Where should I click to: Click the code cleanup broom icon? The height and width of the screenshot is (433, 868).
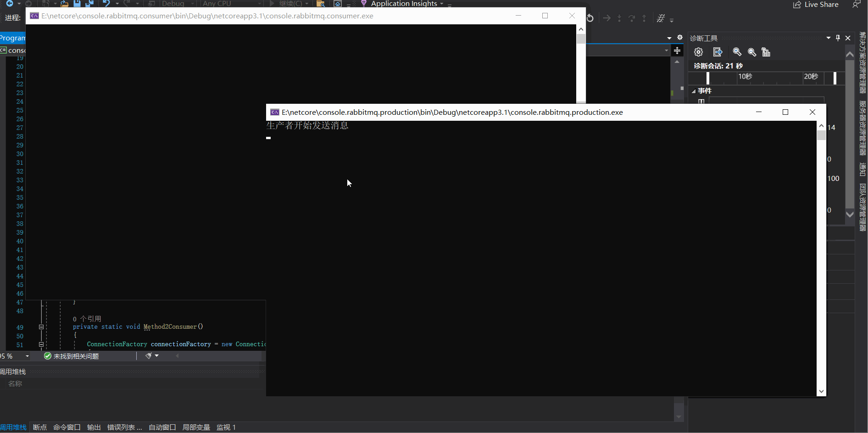pyautogui.click(x=149, y=356)
